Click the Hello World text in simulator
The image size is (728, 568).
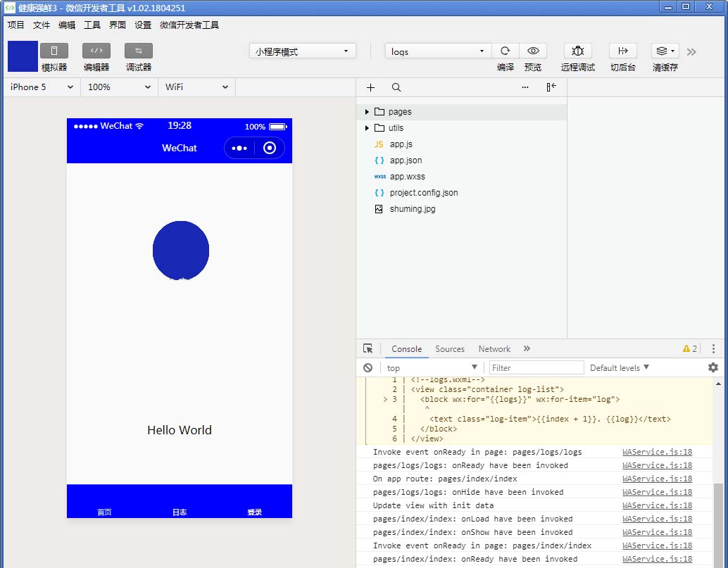(180, 430)
